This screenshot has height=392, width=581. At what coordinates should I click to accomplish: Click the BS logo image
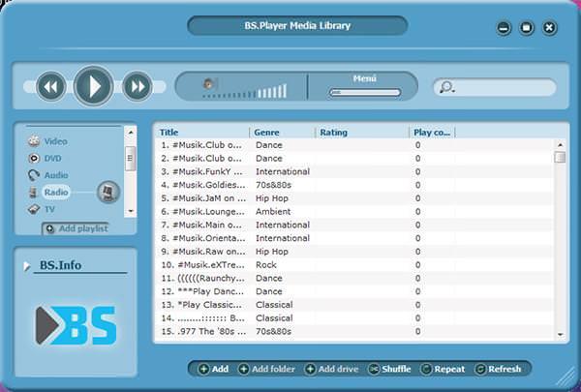click(76, 325)
